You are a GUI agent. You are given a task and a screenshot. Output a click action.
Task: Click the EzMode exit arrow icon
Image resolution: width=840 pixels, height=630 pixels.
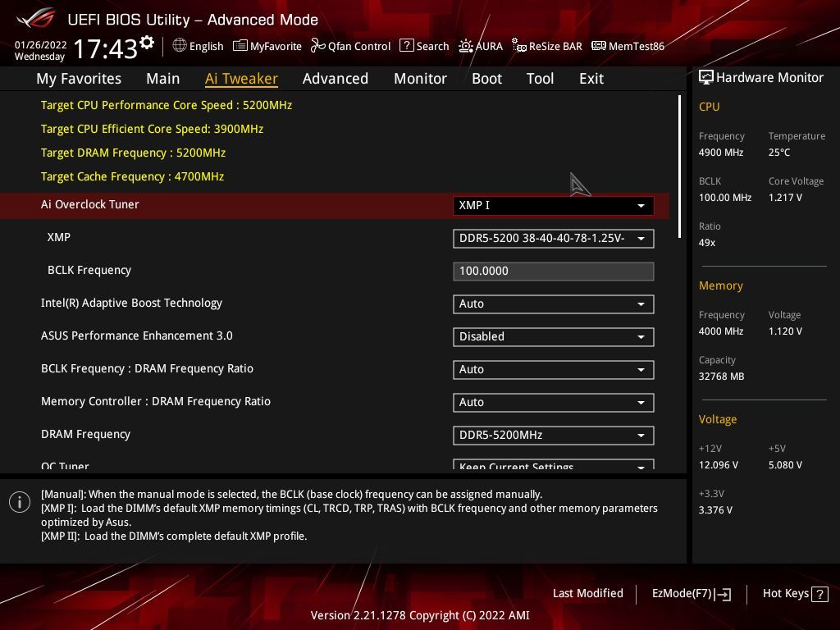coord(723,594)
